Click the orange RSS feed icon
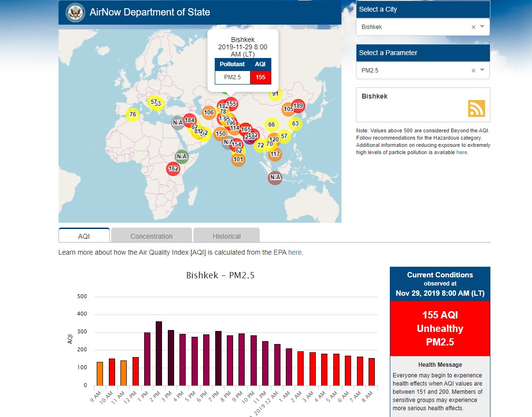Image resolution: width=532 pixels, height=417 pixels. point(476,109)
